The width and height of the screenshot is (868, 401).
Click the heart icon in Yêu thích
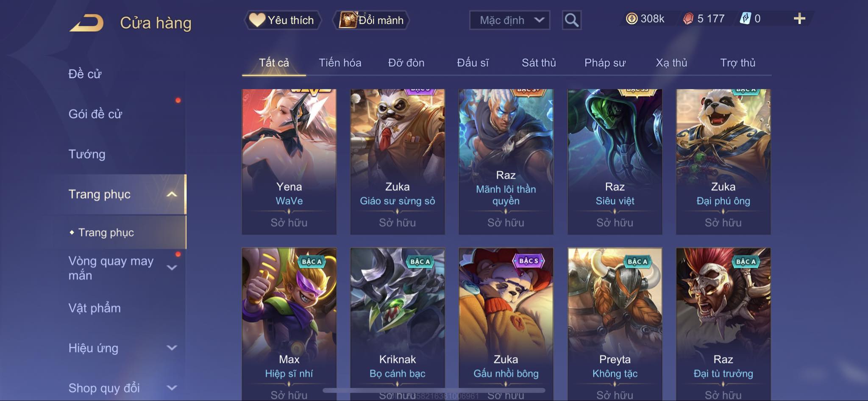coord(257,20)
